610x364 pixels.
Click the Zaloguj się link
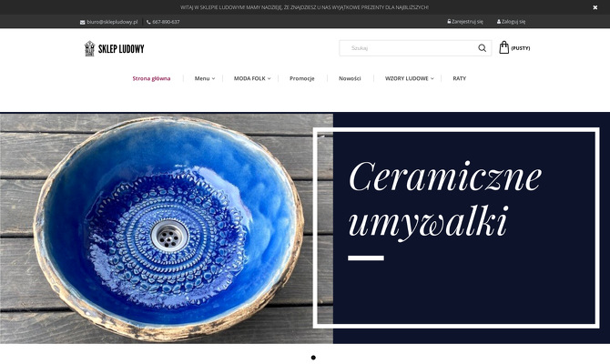[x=513, y=22]
